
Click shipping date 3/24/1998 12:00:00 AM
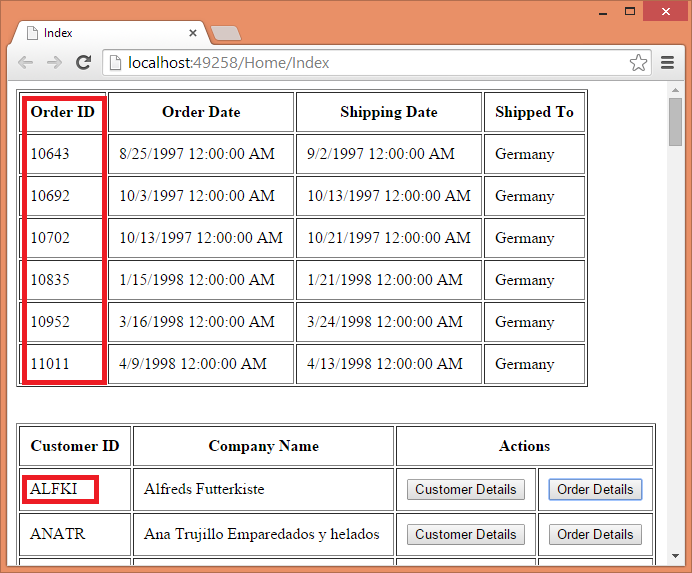[385, 322]
